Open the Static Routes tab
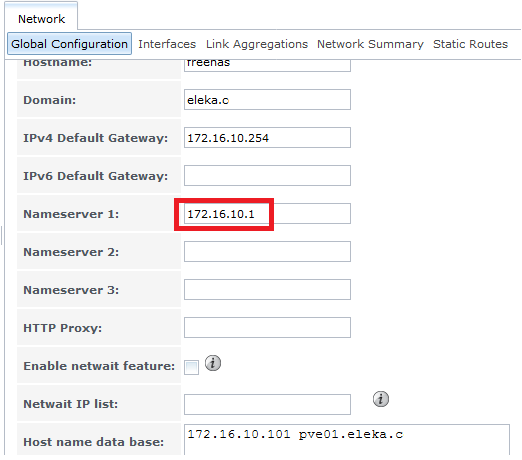 pyautogui.click(x=470, y=44)
